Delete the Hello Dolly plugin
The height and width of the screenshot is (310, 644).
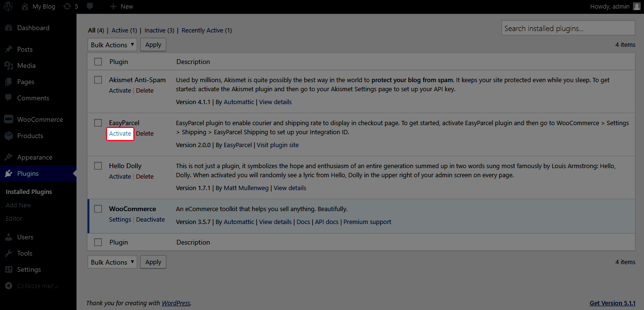[145, 176]
